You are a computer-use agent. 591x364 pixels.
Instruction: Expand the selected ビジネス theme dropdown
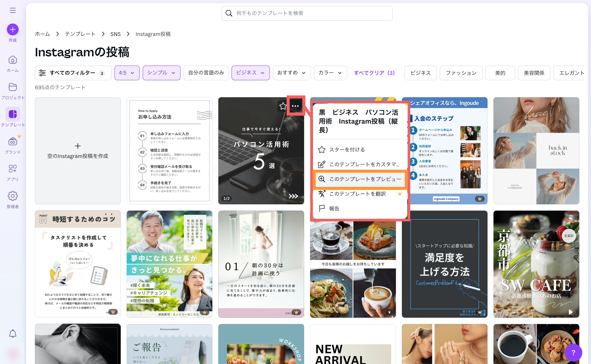250,73
